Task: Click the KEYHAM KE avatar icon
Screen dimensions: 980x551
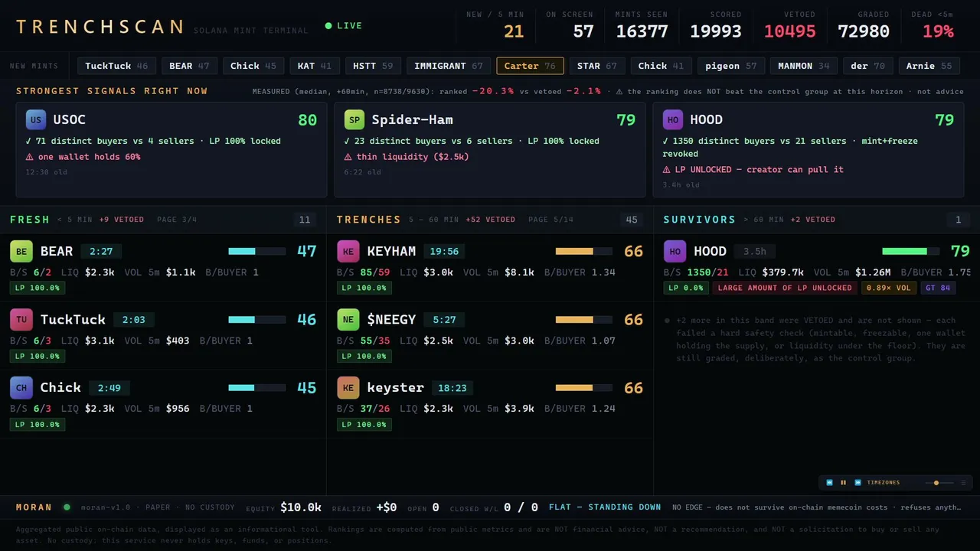Action: click(348, 251)
